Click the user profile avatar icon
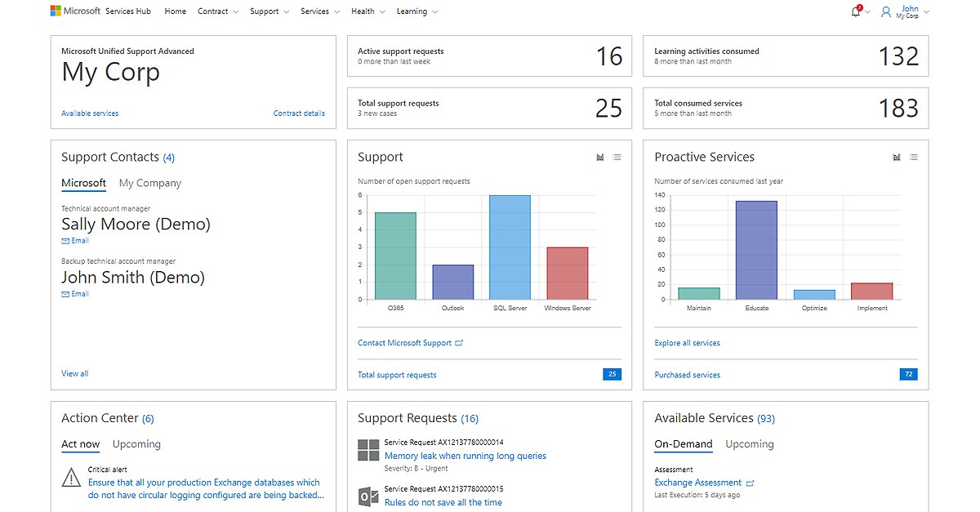980x512 pixels. [x=886, y=11]
